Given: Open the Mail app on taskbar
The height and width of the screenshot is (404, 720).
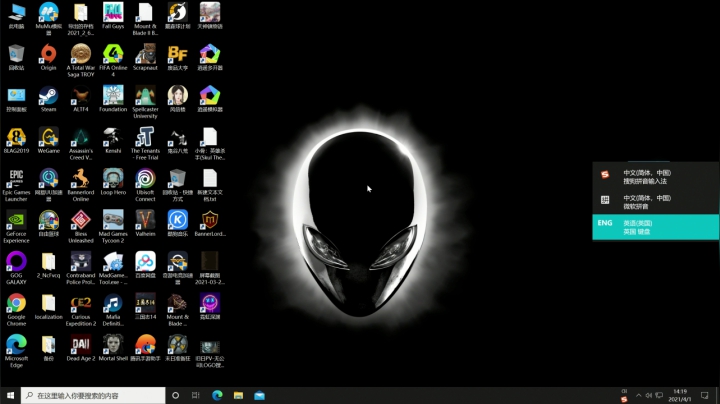Looking at the screenshot, I should click(x=259, y=395).
